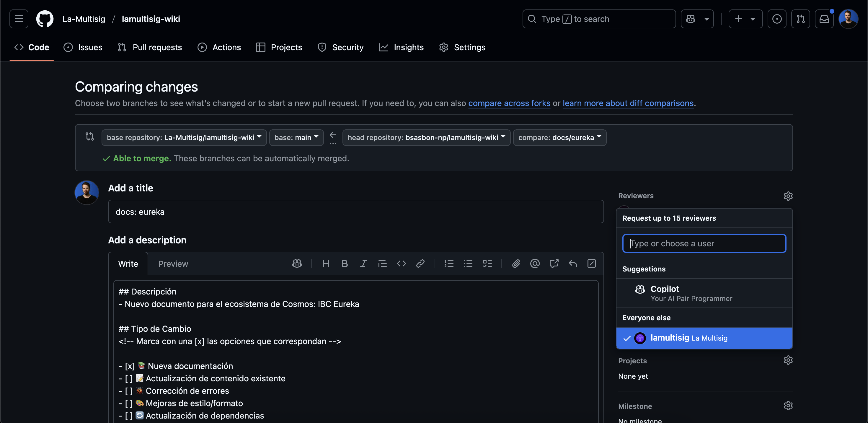The height and width of the screenshot is (423, 868).
Task: Switch to the Preview tab
Action: pos(173,264)
